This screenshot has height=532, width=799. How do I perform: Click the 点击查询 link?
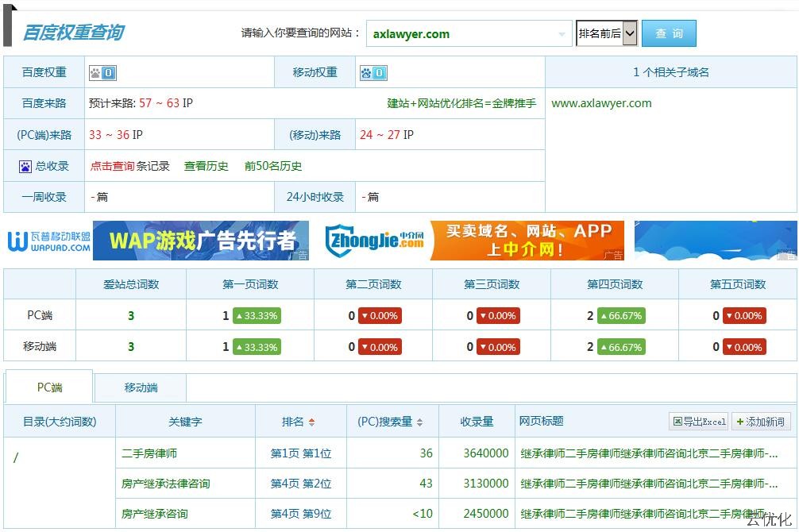[x=112, y=166]
